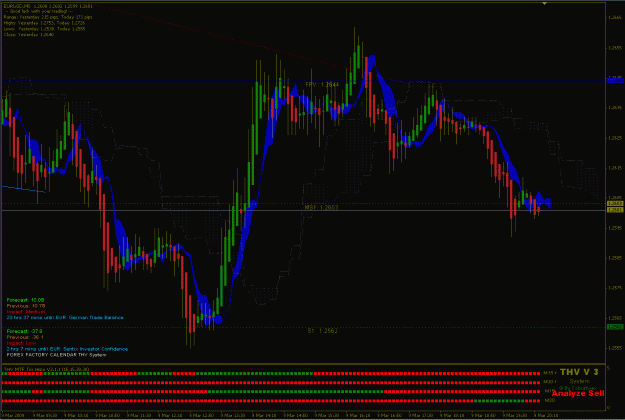The image size is (625, 420).
Task: Click the 'Close: Yesterday 1.2640' info line
Action: click(x=29, y=35)
